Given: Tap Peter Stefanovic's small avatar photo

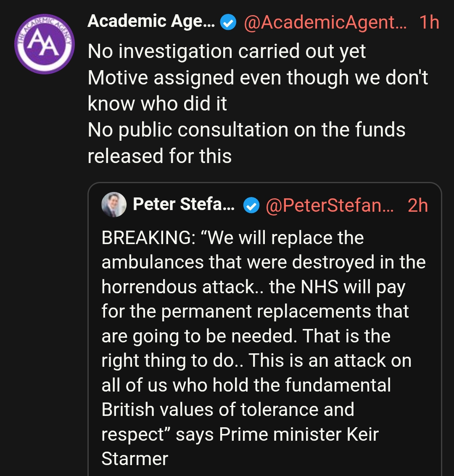Looking at the screenshot, I should point(114,205).
